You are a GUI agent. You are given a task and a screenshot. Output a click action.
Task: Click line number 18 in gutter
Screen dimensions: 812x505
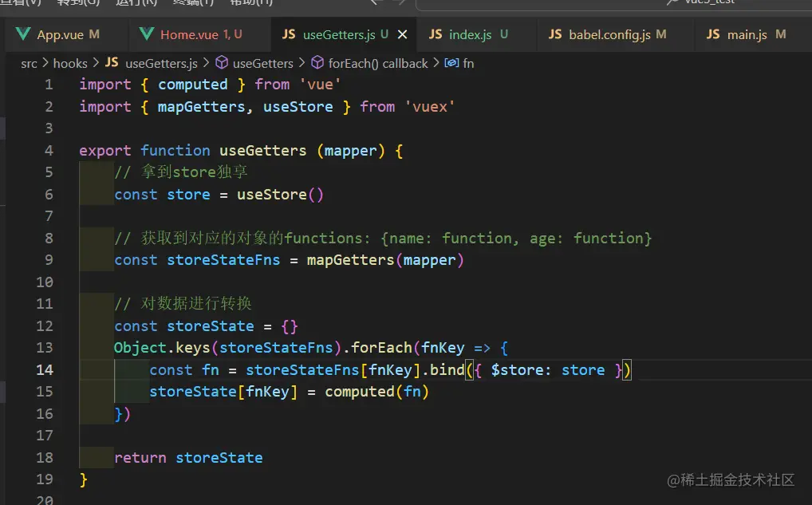click(45, 458)
